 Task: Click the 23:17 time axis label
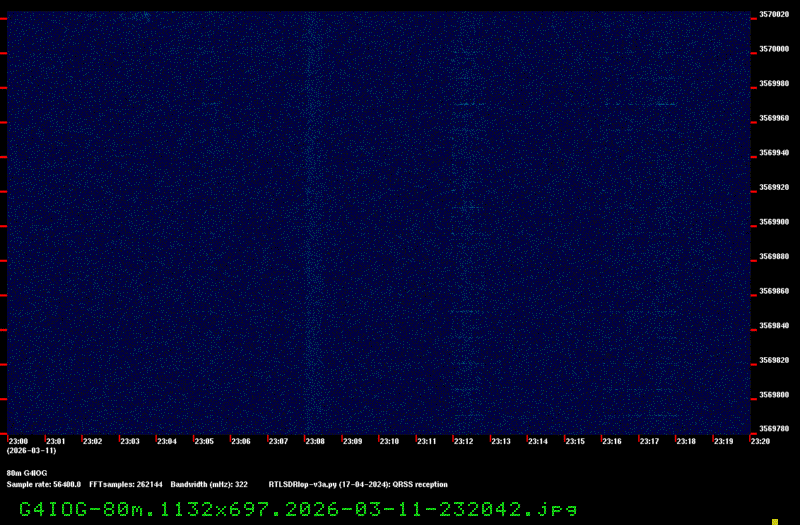[649, 441]
